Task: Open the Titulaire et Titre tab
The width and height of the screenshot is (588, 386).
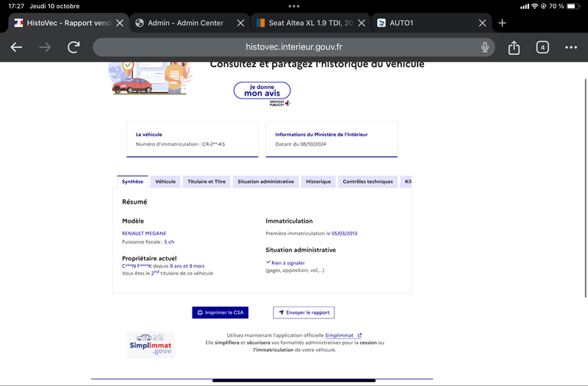Action: tap(207, 182)
